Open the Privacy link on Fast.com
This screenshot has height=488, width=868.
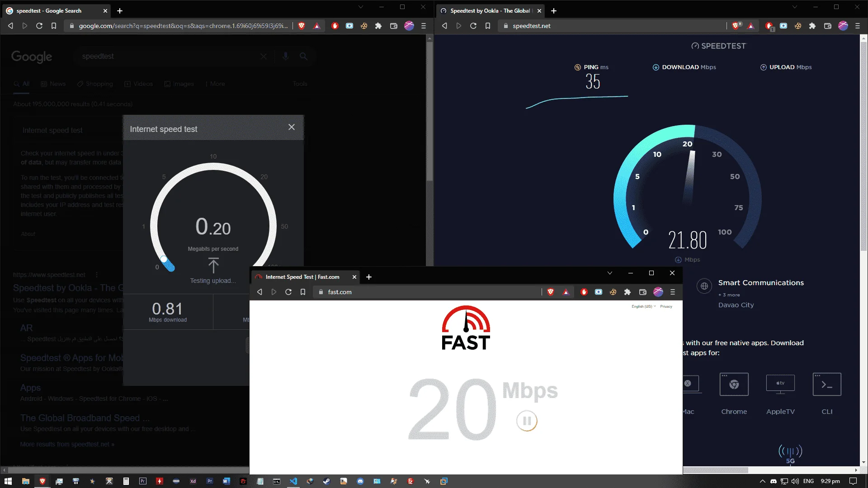click(x=666, y=306)
